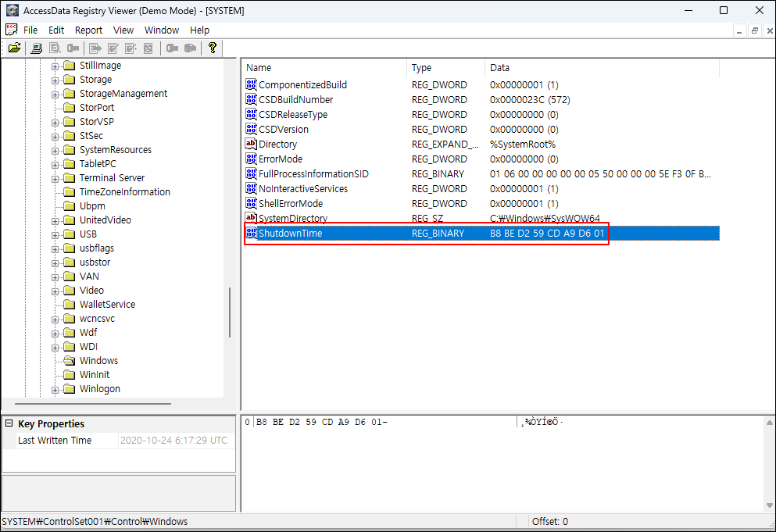The image size is (776, 532).
Task: Select the ShellErrorMode value row
Action: tap(481, 203)
